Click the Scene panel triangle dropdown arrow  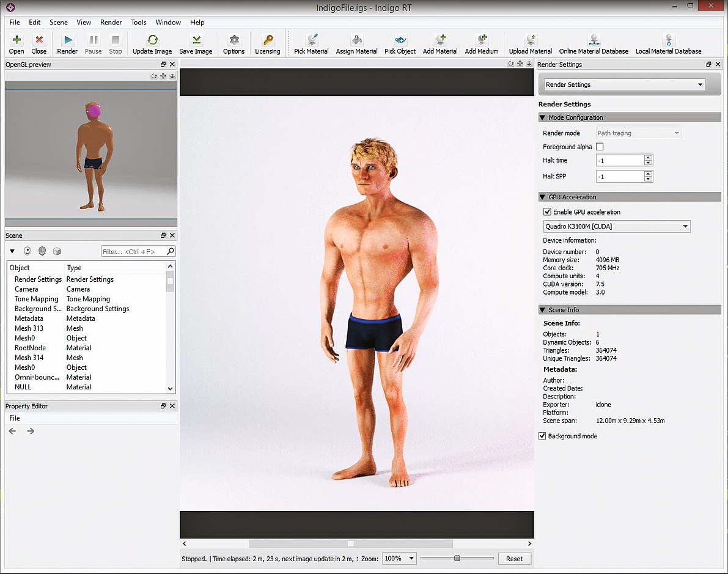12,251
